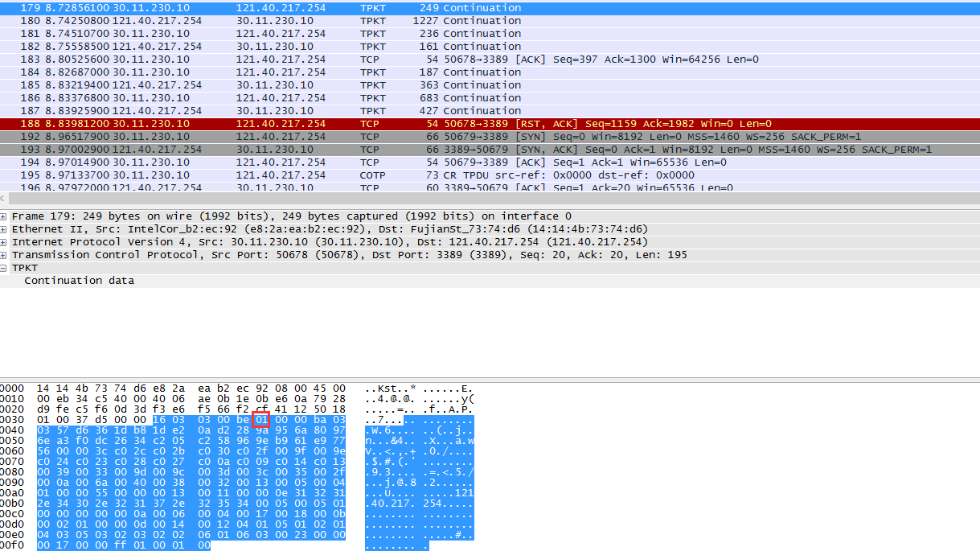The width and height of the screenshot is (980, 551).
Task: Click hex dump row at offset 0080
Action: coord(239,472)
